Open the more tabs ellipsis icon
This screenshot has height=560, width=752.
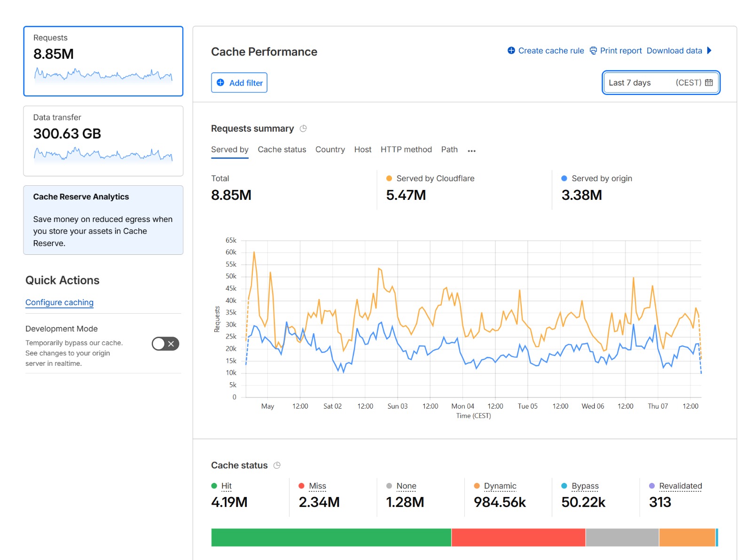coord(472,150)
